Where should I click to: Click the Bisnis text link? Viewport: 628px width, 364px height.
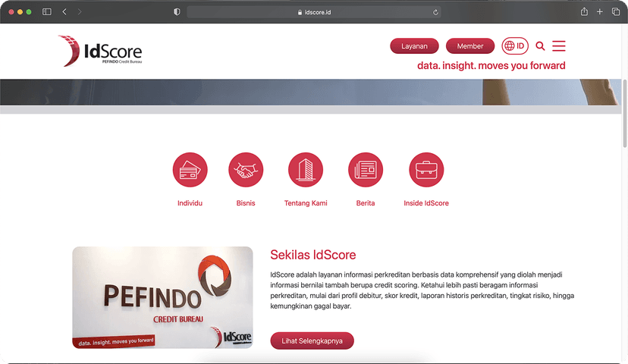pyautogui.click(x=246, y=203)
